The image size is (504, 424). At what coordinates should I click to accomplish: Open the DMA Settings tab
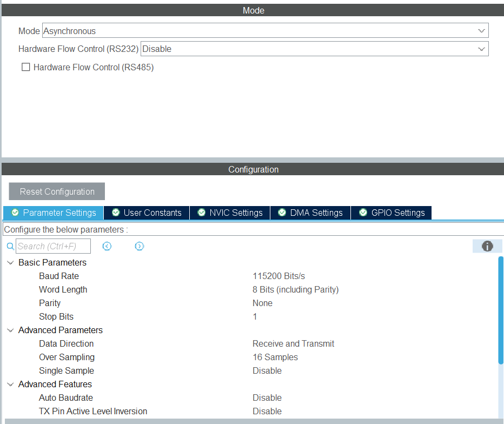310,213
